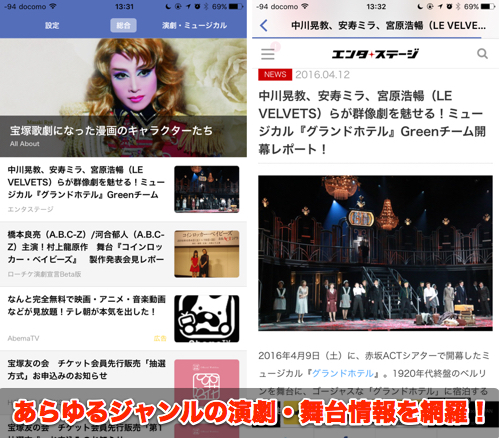499x438 pixels.
Task: Switch to the 演劇・ミュージカル tab
Action: tap(194, 25)
